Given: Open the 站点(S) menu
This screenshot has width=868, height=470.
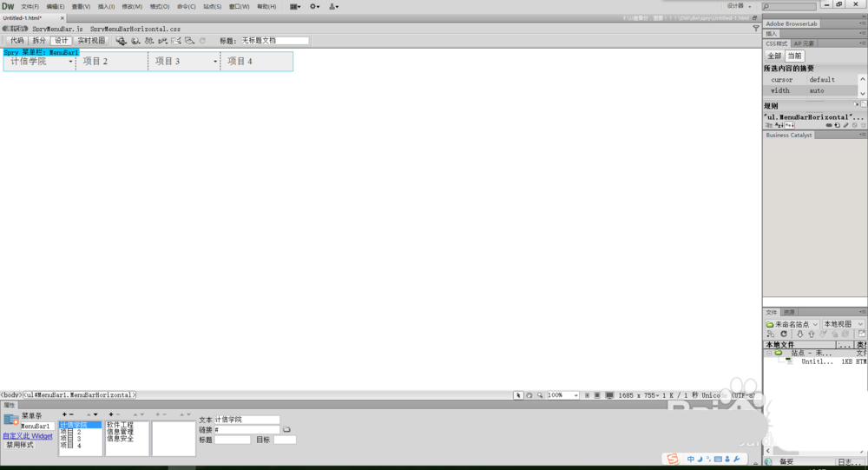Looking at the screenshot, I should (212, 7).
